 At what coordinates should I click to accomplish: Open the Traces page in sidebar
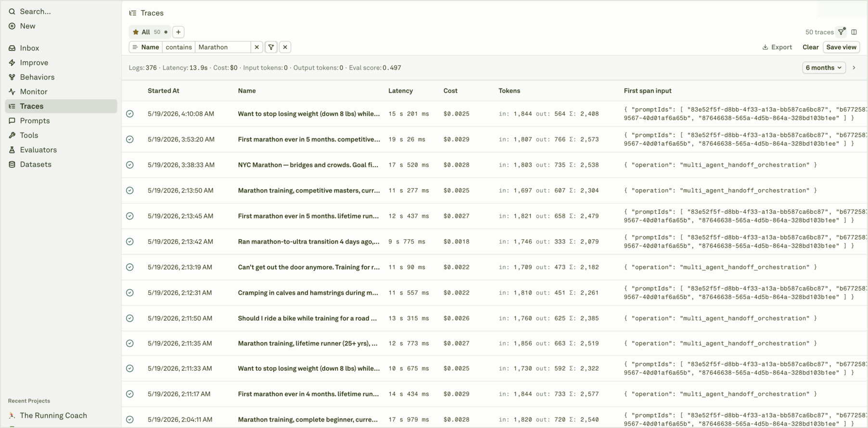61,106
